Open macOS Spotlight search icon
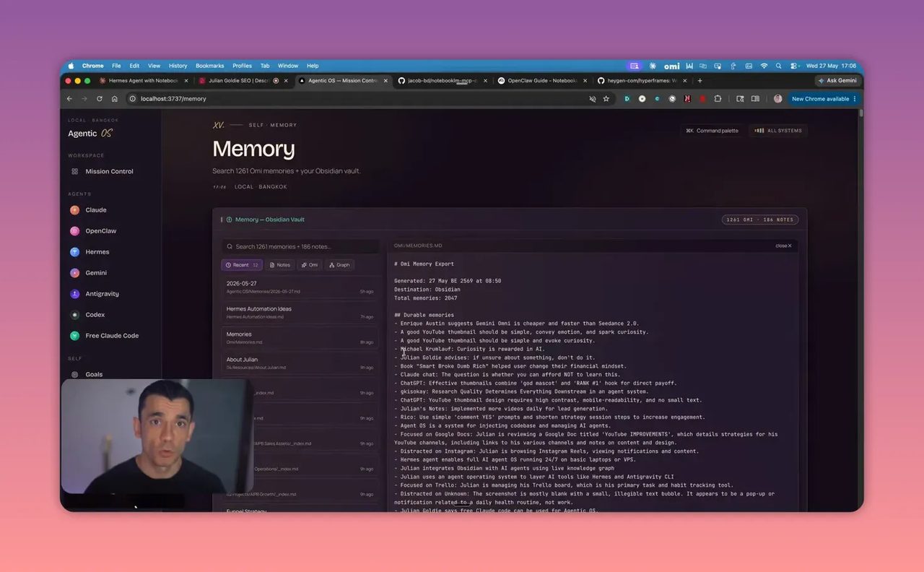This screenshot has height=572, width=924. 778,66
